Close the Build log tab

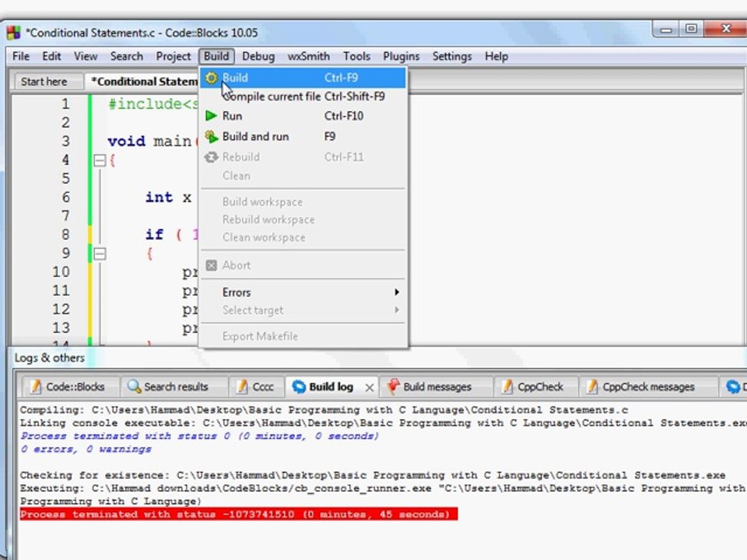pos(369,387)
